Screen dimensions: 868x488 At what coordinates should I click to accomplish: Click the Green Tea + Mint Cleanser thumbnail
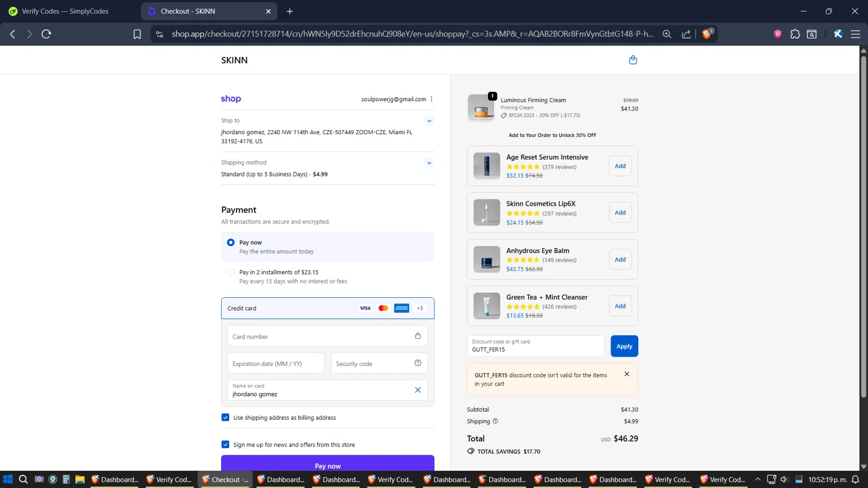click(x=487, y=306)
